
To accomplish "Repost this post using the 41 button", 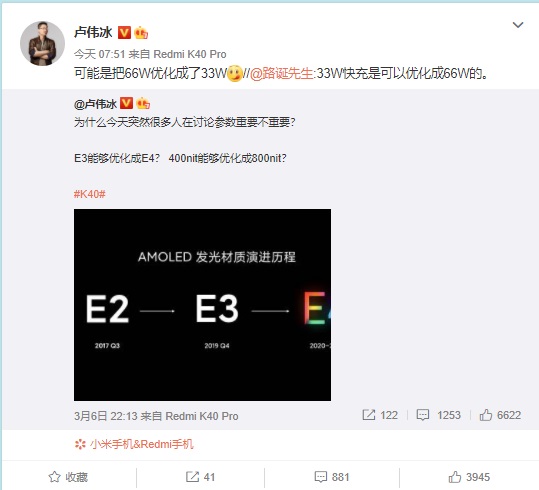I will 200,477.
